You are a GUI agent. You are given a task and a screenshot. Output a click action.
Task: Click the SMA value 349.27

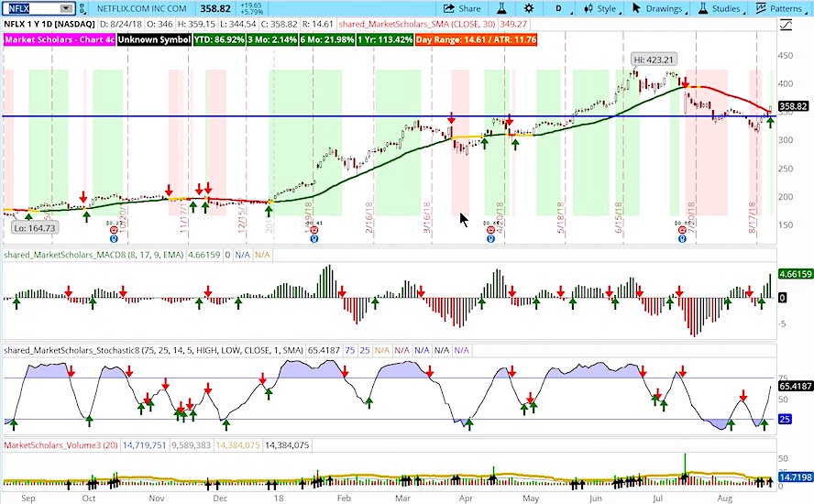(513, 25)
